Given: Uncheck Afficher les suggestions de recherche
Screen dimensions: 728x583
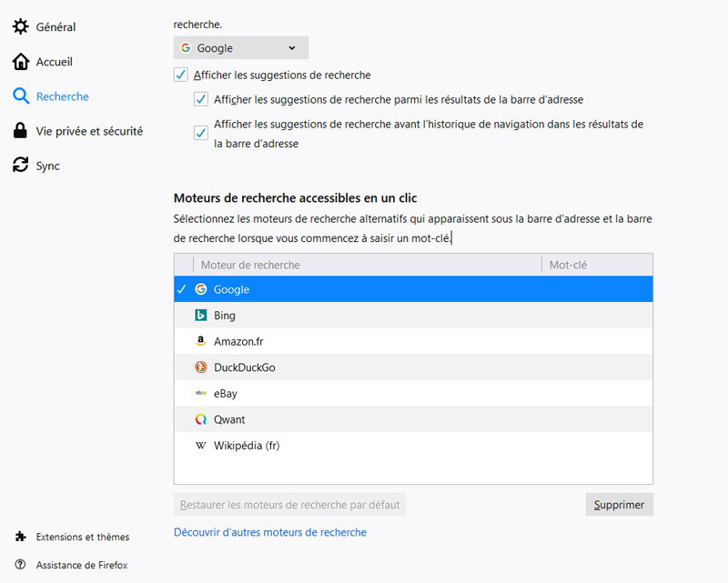Looking at the screenshot, I should click(x=180, y=75).
